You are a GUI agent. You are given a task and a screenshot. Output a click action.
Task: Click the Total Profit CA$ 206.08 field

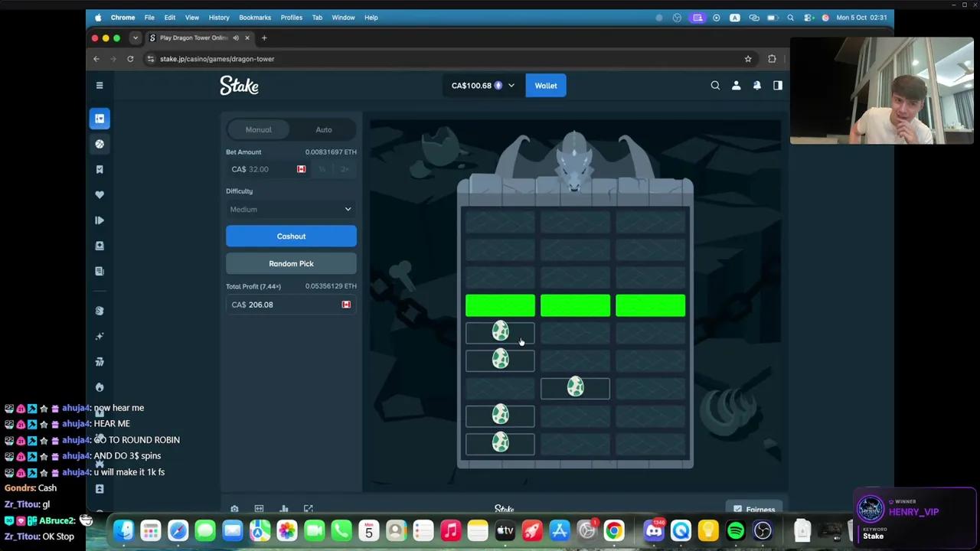[x=291, y=305]
